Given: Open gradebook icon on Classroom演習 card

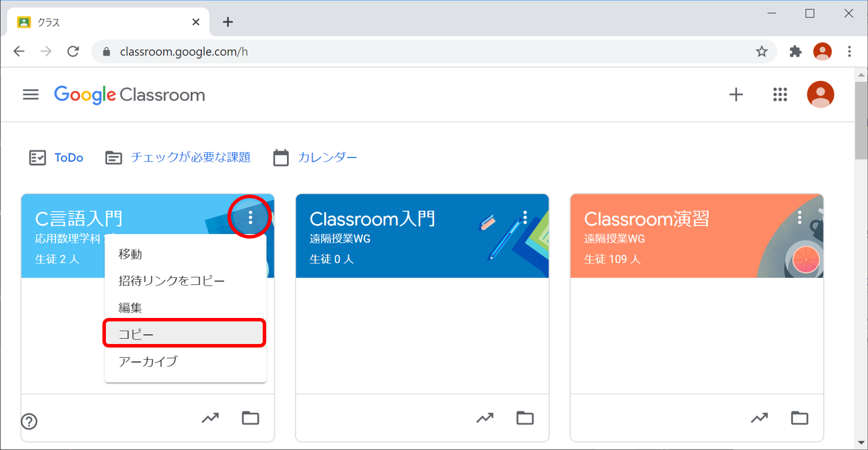Looking at the screenshot, I should 759,418.
